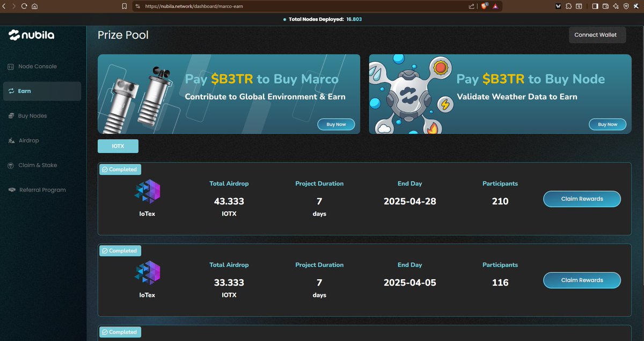Image resolution: width=644 pixels, height=341 pixels.
Task: Select the IOTX filter tab
Action: [x=118, y=146]
